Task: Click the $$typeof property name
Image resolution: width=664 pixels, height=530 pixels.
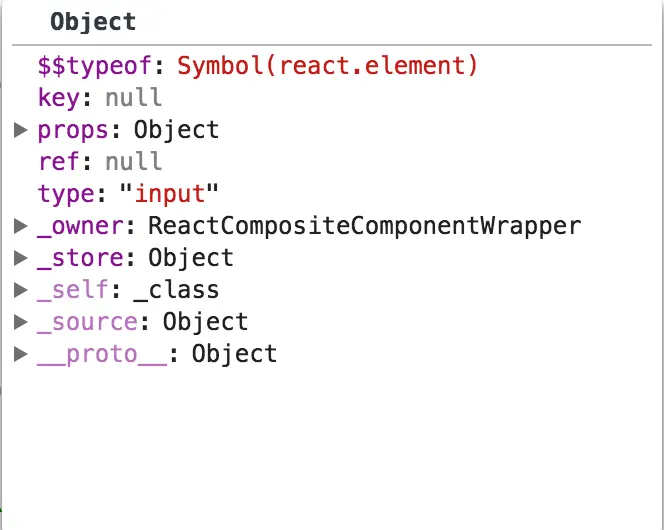Action: (x=94, y=66)
